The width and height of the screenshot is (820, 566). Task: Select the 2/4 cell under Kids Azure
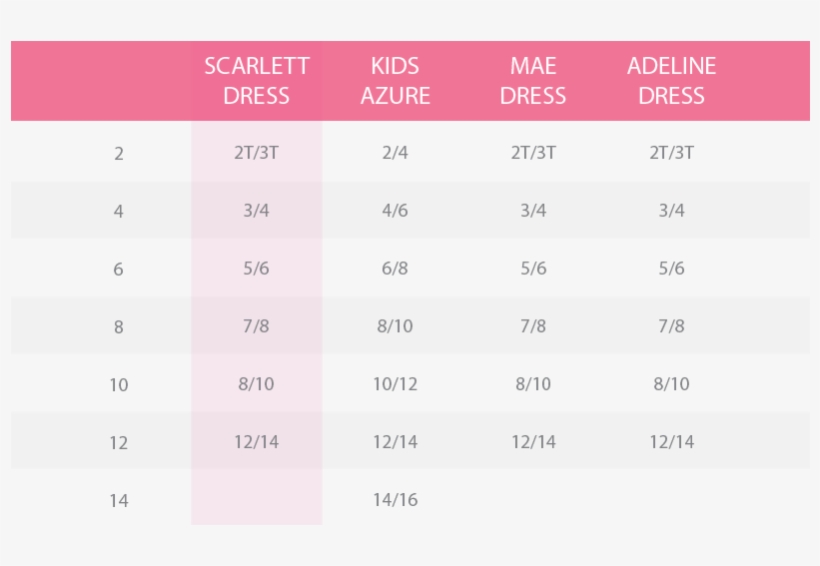click(395, 153)
